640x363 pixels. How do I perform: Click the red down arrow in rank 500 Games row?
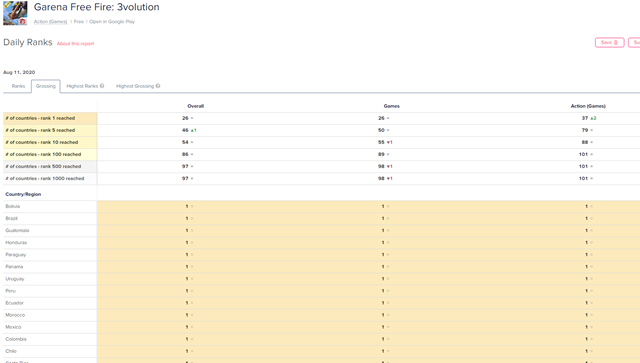pos(388,167)
